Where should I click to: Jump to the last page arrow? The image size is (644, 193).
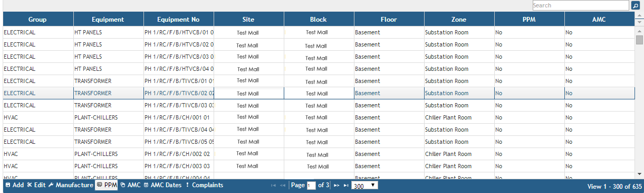[x=346, y=186]
